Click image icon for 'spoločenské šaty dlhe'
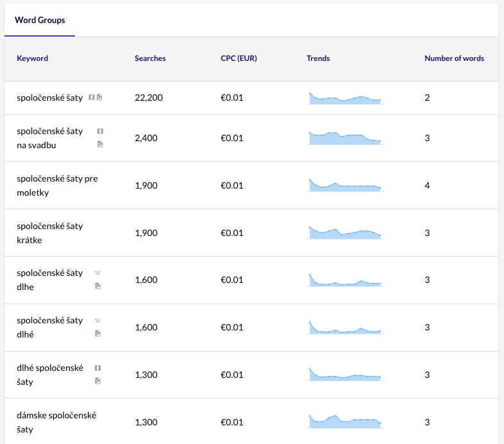Viewport: 504px width, 444px height. click(97, 286)
